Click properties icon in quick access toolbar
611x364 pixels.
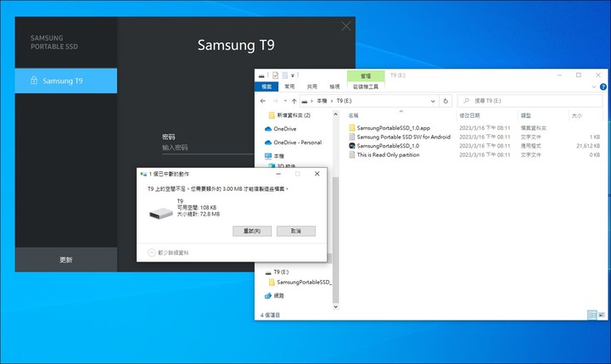pos(276,76)
